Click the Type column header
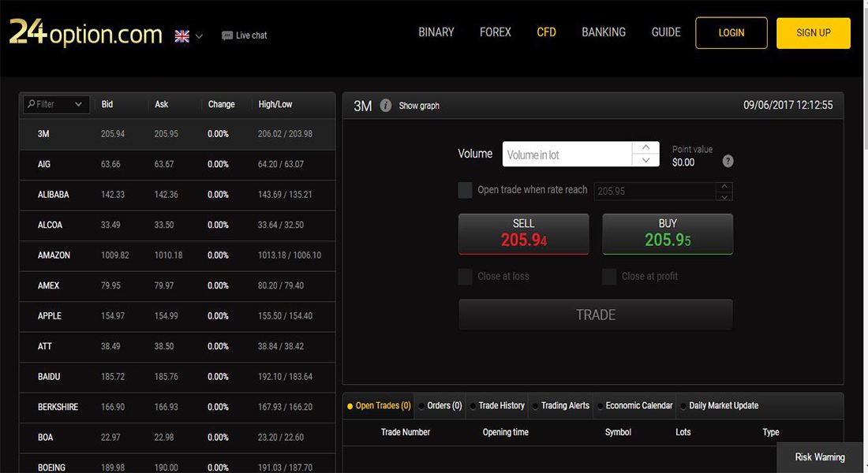 click(x=771, y=432)
